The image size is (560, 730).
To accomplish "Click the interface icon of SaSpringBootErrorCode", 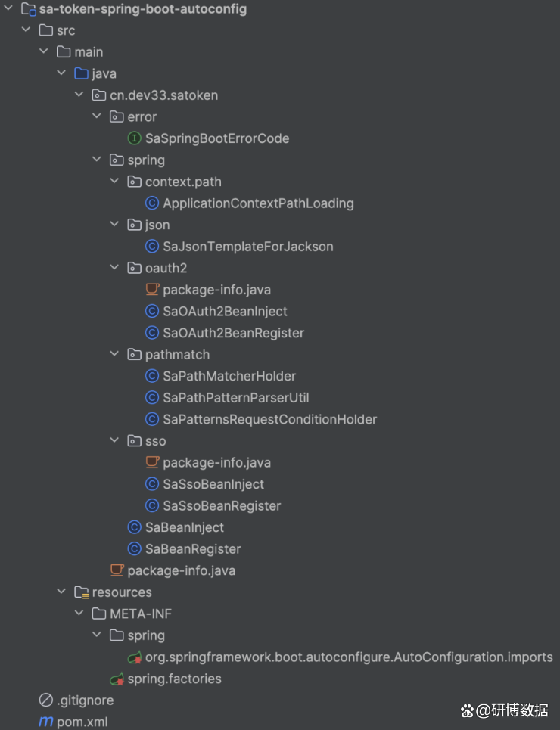I will [x=134, y=138].
